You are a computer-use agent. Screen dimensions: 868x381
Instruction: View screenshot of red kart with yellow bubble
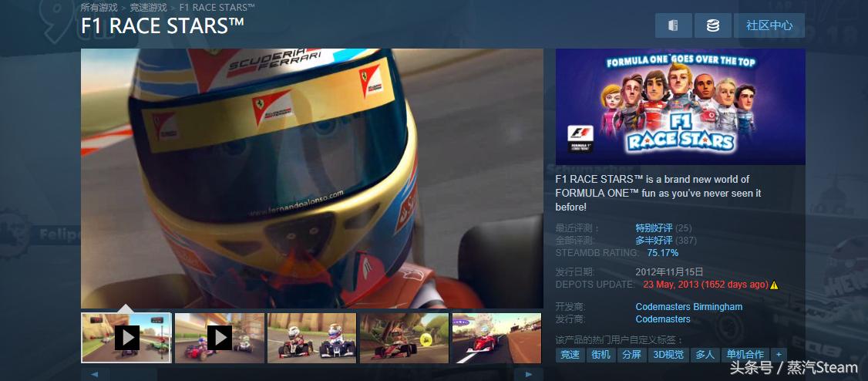click(404, 337)
